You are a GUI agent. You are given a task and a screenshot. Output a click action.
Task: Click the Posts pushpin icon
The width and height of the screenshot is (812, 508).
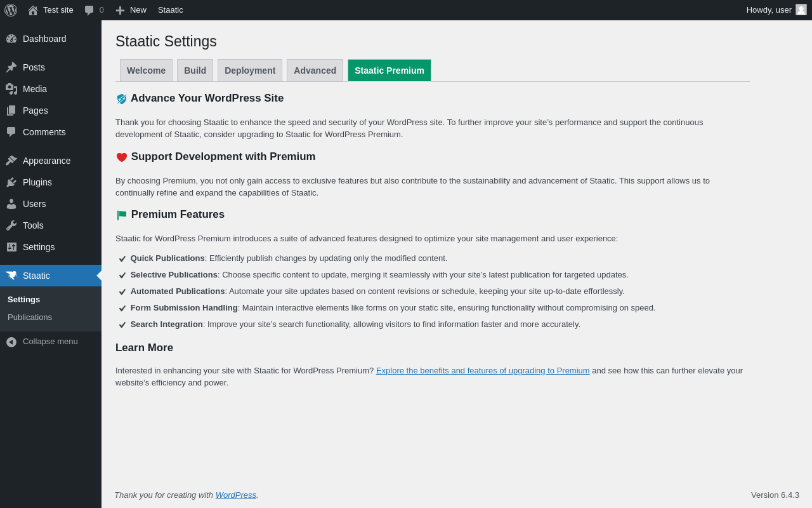tap(11, 67)
